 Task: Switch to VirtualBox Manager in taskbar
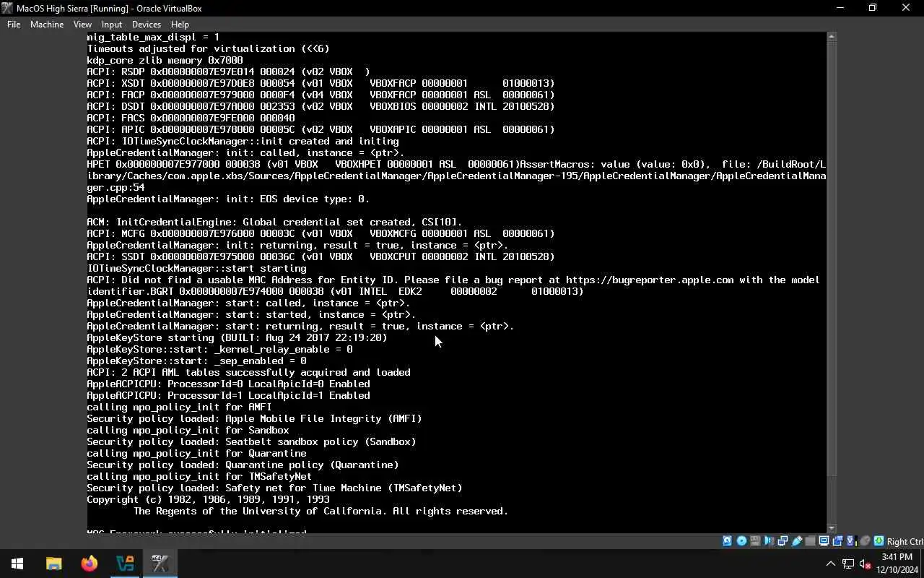[x=125, y=564]
